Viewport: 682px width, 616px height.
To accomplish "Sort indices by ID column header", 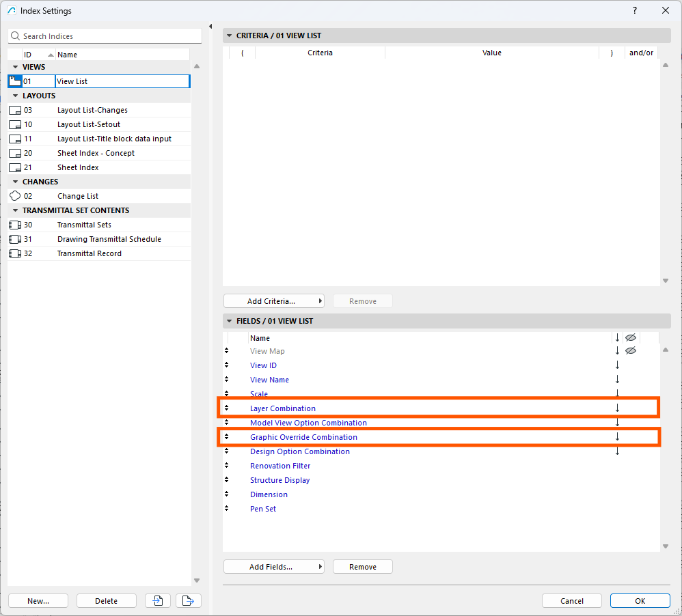I will click(x=38, y=55).
